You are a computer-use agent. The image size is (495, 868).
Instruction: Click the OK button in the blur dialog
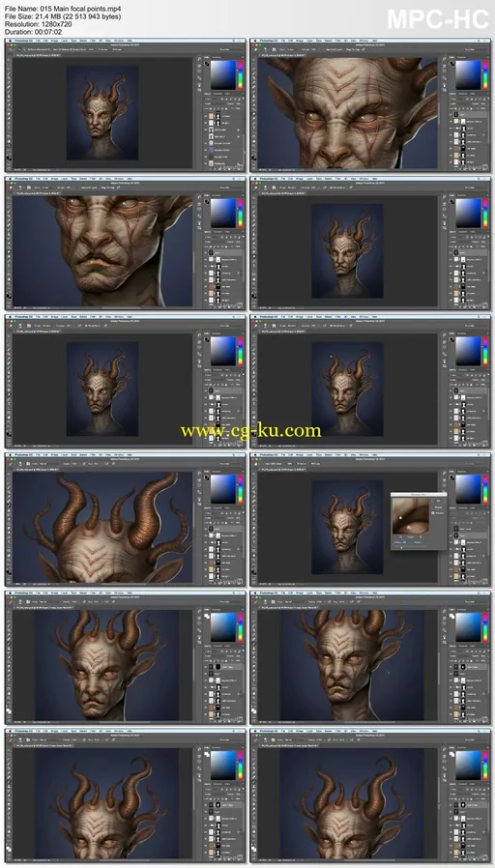tap(439, 501)
